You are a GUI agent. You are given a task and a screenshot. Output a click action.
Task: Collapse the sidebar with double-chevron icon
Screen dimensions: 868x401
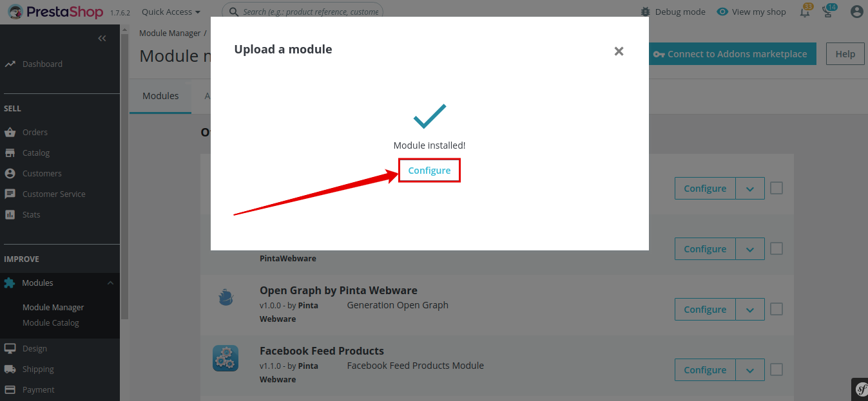102,39
